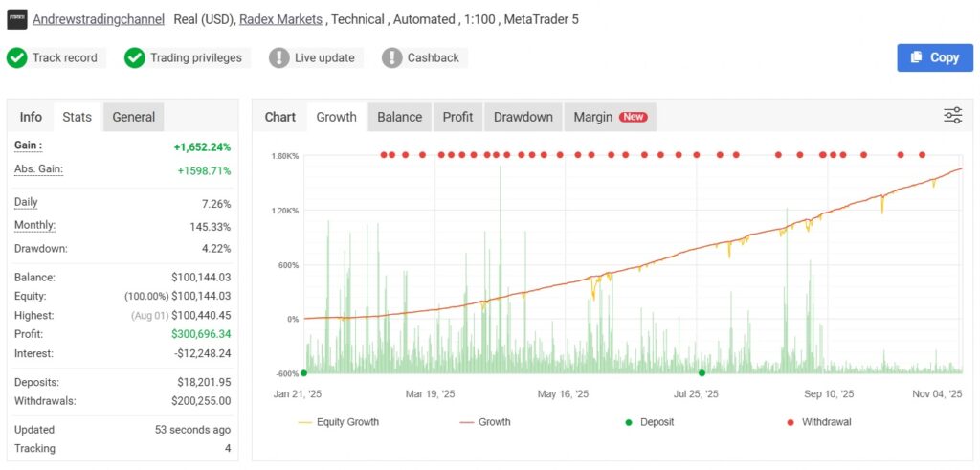980x470 pixels.
Task: Toggle the Equity Growth legend series
Action: coord(338,422)
